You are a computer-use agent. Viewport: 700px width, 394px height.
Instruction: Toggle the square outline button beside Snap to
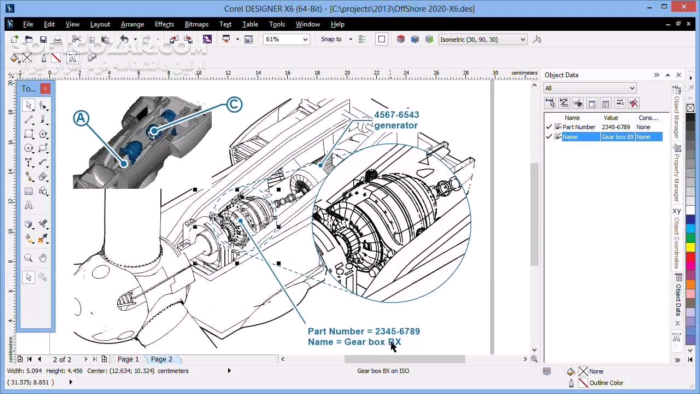click(x=382, y=39)
